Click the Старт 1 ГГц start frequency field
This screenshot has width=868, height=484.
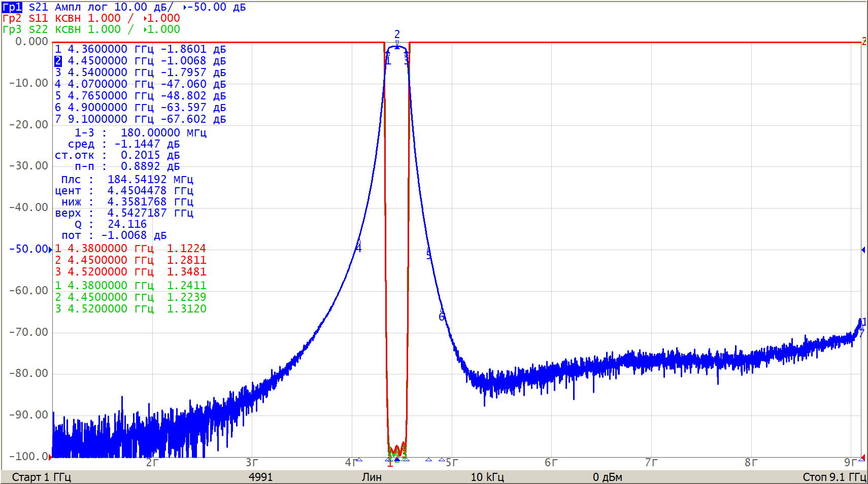(x=42, y=477)
